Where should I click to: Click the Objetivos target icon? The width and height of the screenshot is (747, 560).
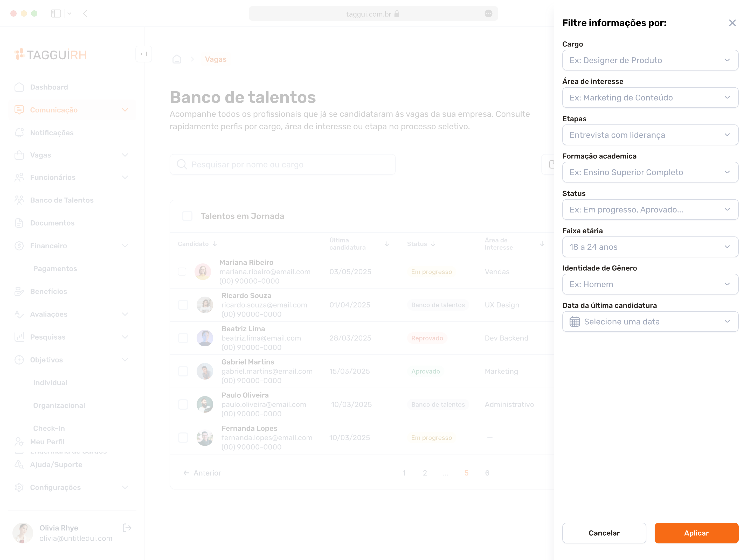(19, 360)
